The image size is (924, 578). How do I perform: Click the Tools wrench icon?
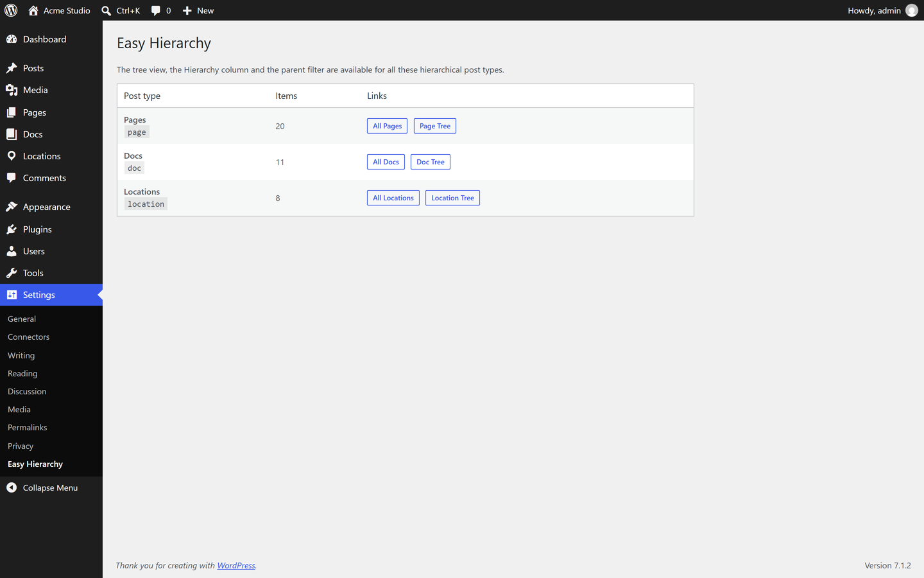(x=12, y=273)
